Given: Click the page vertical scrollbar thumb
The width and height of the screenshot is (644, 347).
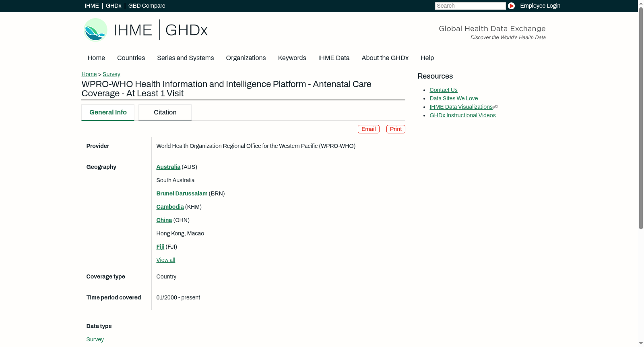Looking at the screenshot, I should point(641,118).
